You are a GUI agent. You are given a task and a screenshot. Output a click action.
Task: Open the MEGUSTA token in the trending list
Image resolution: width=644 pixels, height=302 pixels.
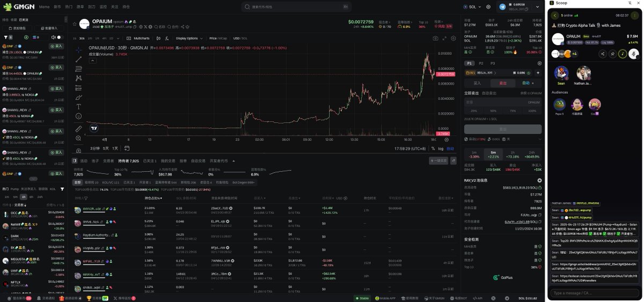pyautogui.click(x=34, y=260)
